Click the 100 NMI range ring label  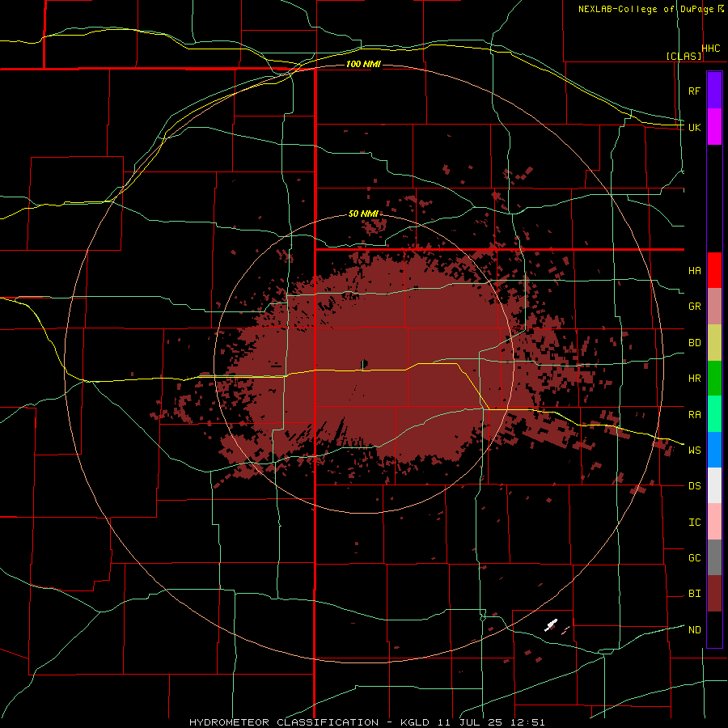363,64
